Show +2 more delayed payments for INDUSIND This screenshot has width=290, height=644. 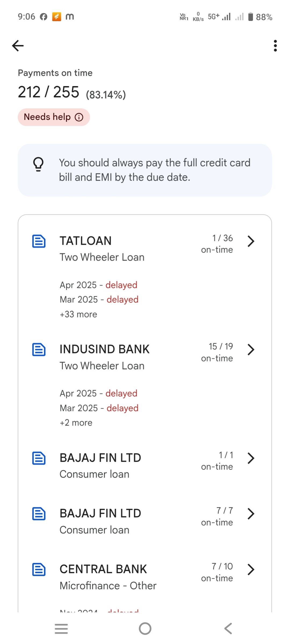pos(76,423)
